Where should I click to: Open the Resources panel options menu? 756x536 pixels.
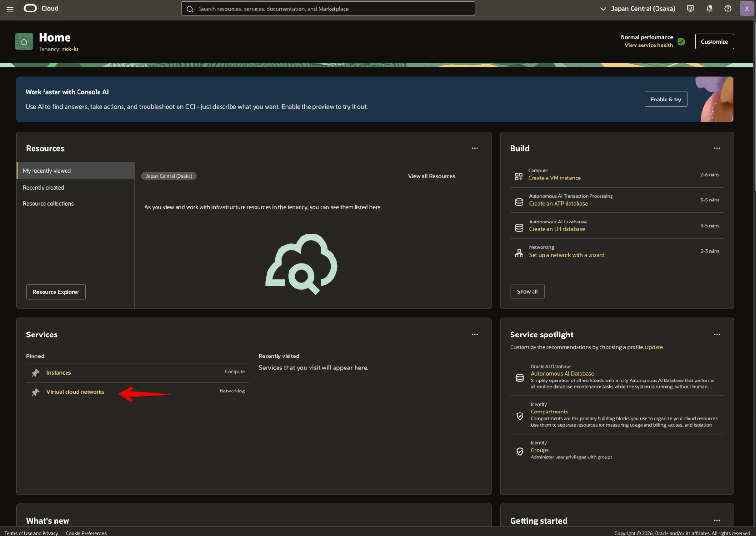point(475,148)
